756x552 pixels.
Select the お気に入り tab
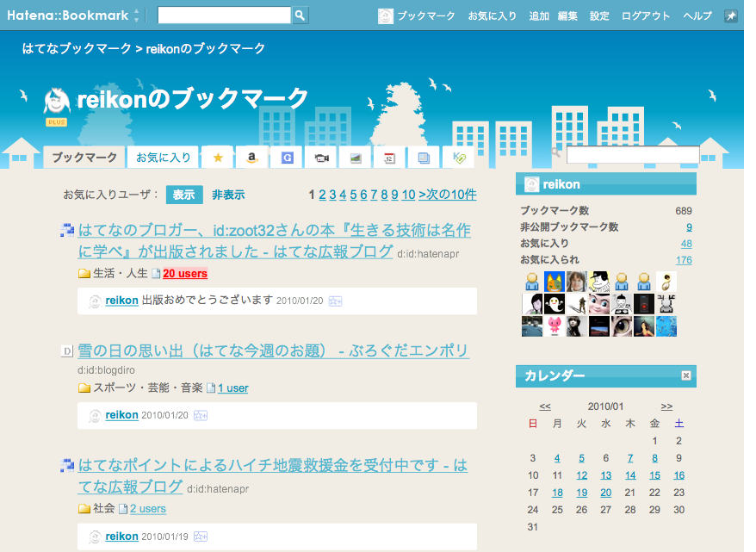163,158
